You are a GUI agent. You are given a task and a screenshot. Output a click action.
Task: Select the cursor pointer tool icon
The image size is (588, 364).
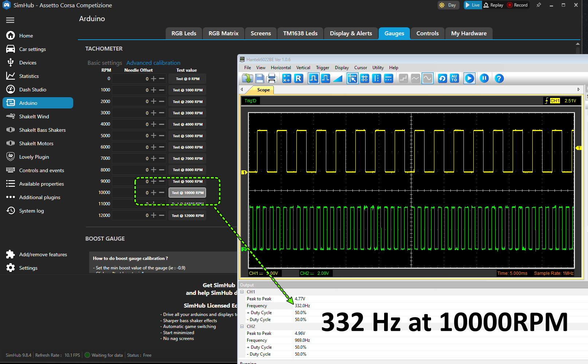pos(352,78)
